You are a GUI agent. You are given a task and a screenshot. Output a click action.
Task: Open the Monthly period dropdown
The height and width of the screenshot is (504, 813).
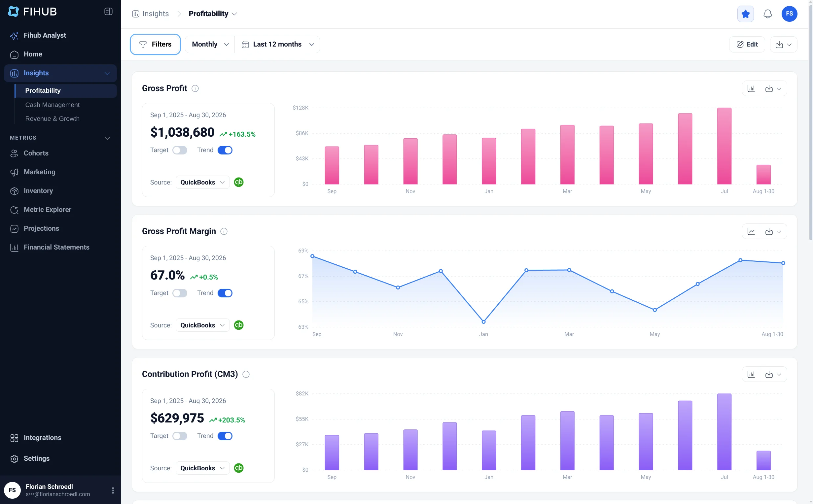(210, 44)
